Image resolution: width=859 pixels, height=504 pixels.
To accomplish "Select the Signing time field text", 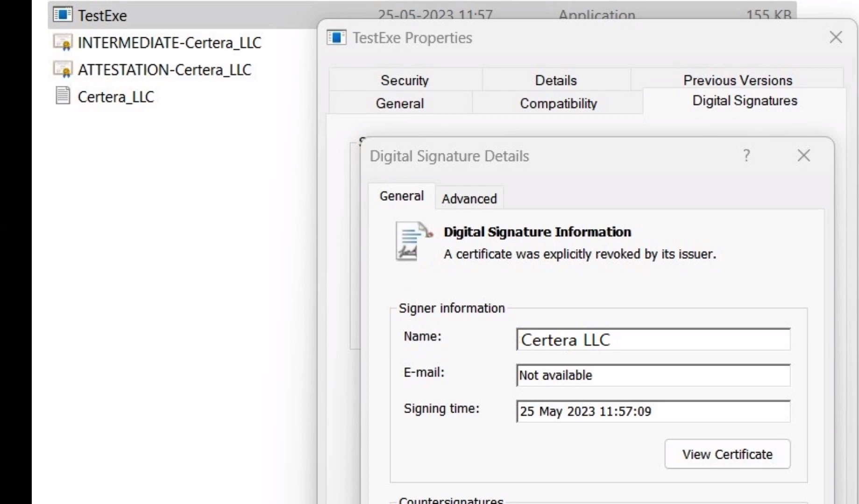I will coord(653,412).
